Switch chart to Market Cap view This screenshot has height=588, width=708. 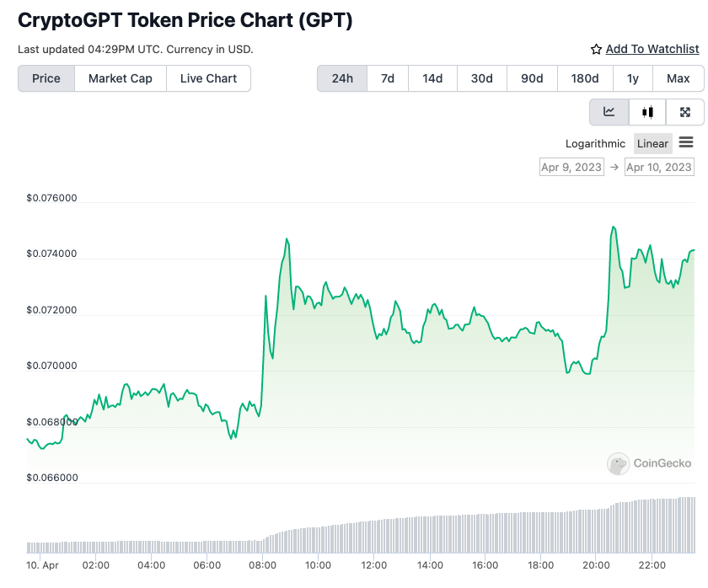coord(118,78)
